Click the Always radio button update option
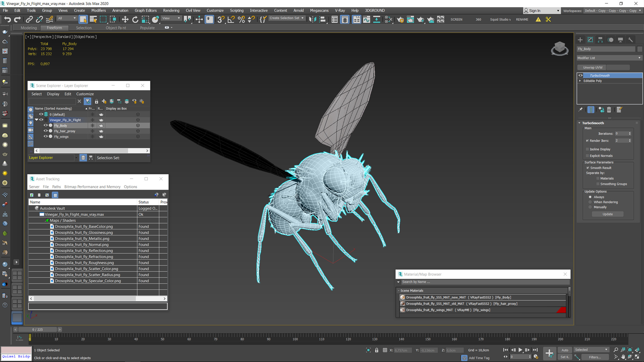Image resolution: width=644 pixels, height=362 pixels. click(x=590, y=197)
